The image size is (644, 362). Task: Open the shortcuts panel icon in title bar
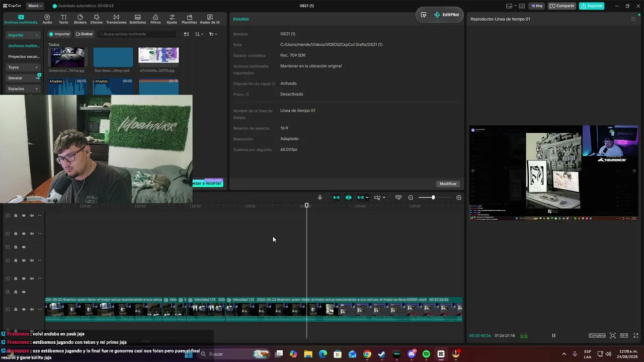[x=523, y=6]
